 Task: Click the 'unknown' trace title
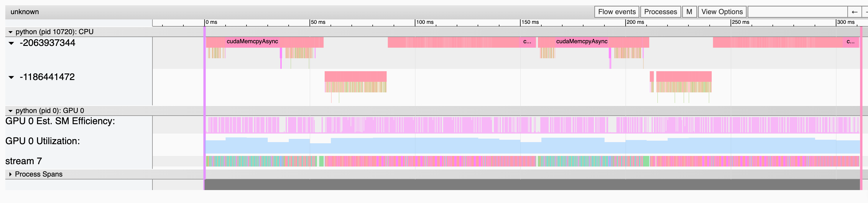[x=24, y=12]
